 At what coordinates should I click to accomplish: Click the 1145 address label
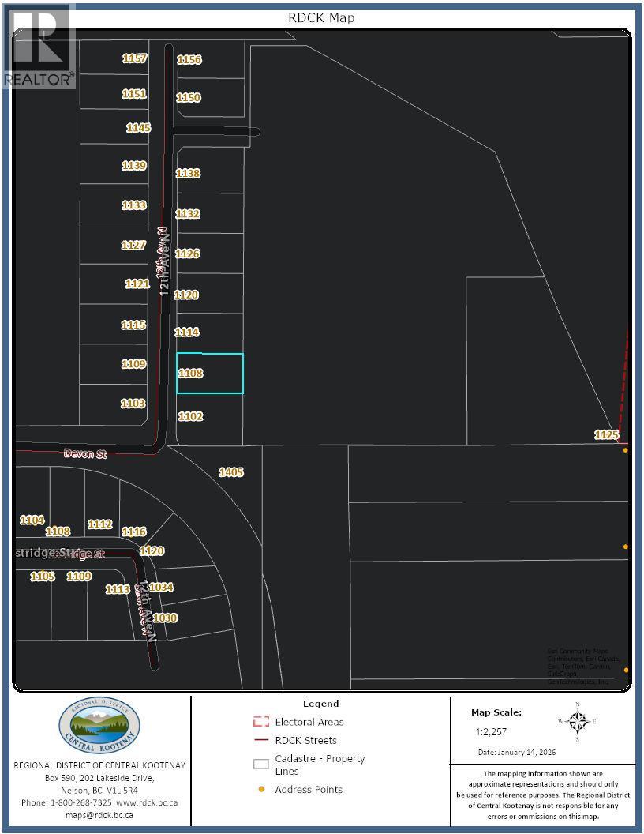coord(138,128)
